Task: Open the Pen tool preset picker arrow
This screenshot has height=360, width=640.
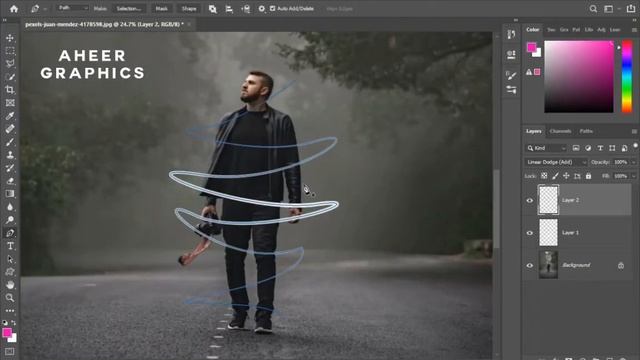Action: 45,9
